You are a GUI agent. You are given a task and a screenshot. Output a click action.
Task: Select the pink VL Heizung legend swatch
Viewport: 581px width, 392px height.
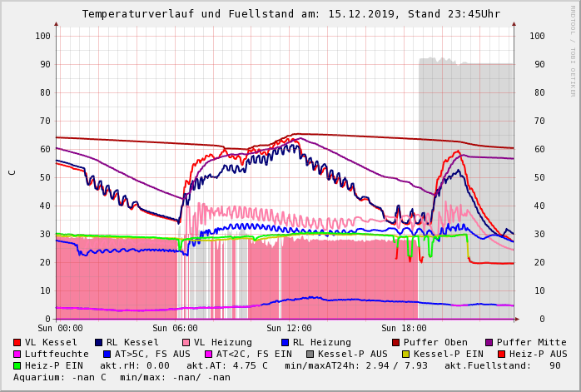(186, 343)
